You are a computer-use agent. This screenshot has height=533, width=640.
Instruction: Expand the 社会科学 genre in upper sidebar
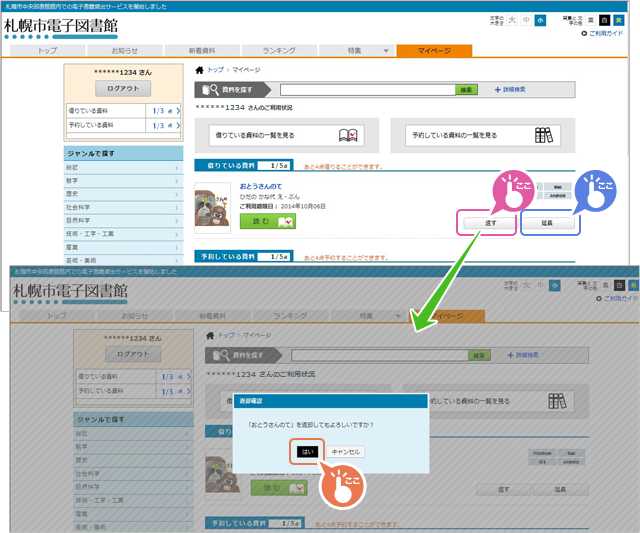(123, 208)
